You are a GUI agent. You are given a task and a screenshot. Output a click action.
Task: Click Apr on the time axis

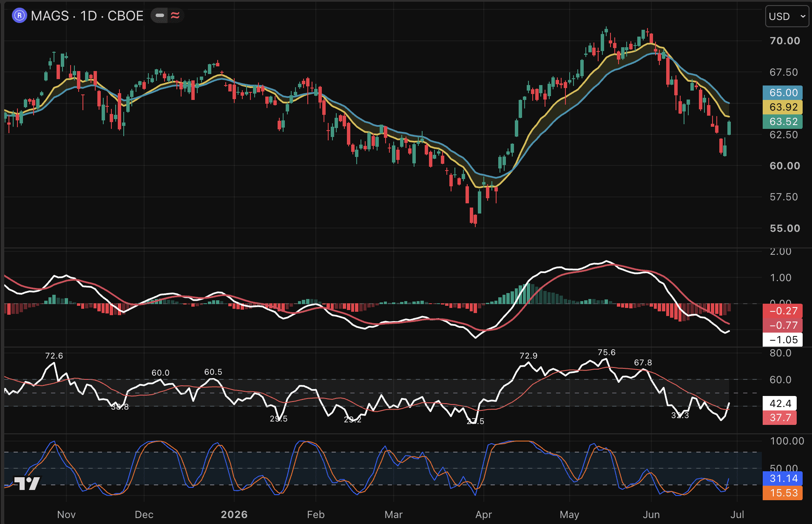point(484,515)
